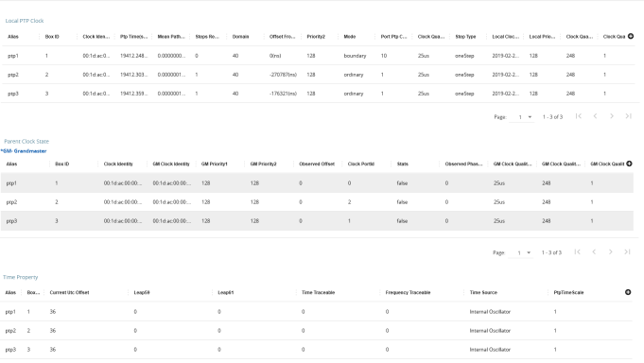Sort Time Property by Time Source header

pyautogui.click(x=483, y=292)
